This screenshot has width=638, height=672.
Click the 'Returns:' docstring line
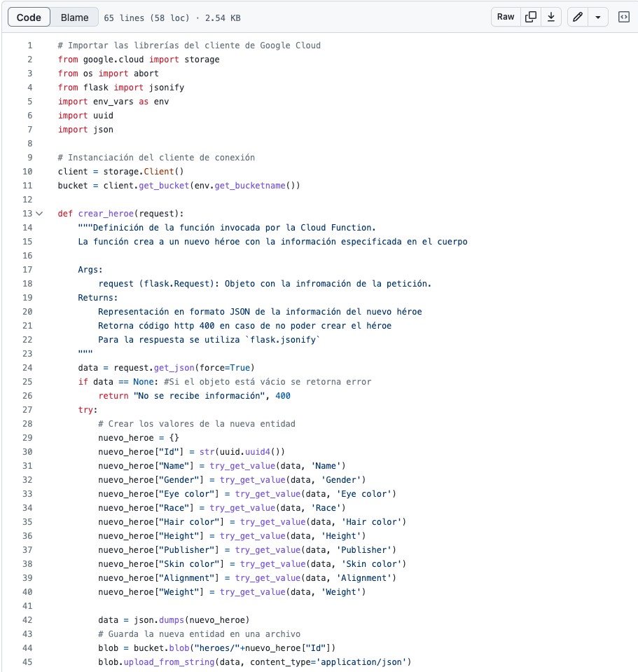[98, 297]
